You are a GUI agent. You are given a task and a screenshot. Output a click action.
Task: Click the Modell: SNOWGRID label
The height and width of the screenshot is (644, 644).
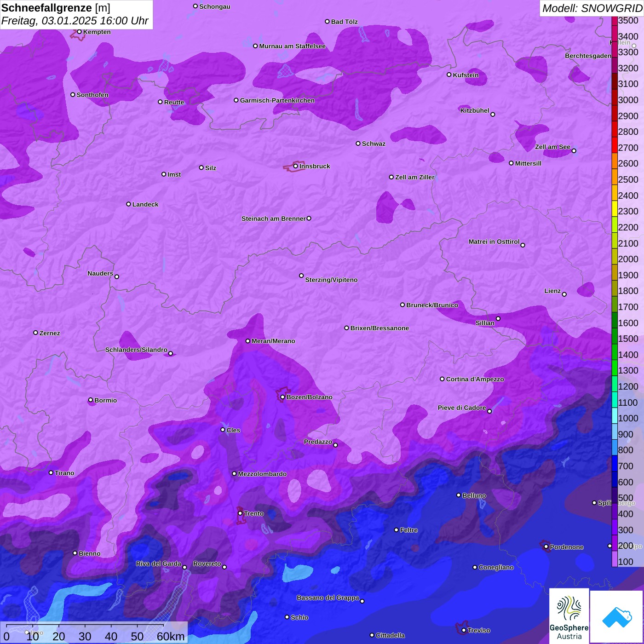[x=592, y=8]
